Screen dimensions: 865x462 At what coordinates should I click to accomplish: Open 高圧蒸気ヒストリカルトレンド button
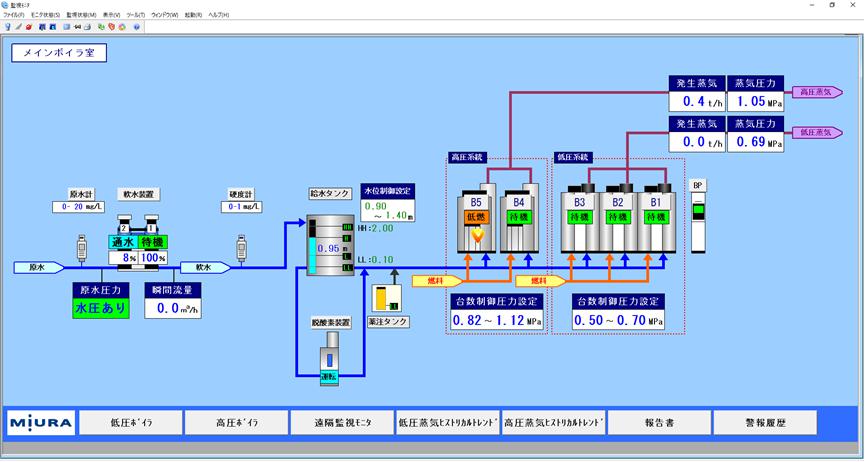(553, 423)
